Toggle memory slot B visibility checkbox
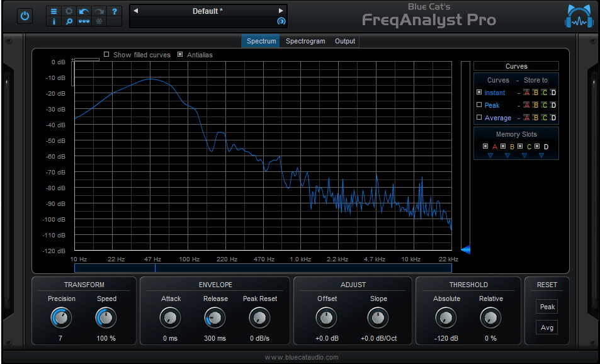The image size is (600, 364). [x=503, y=146]
